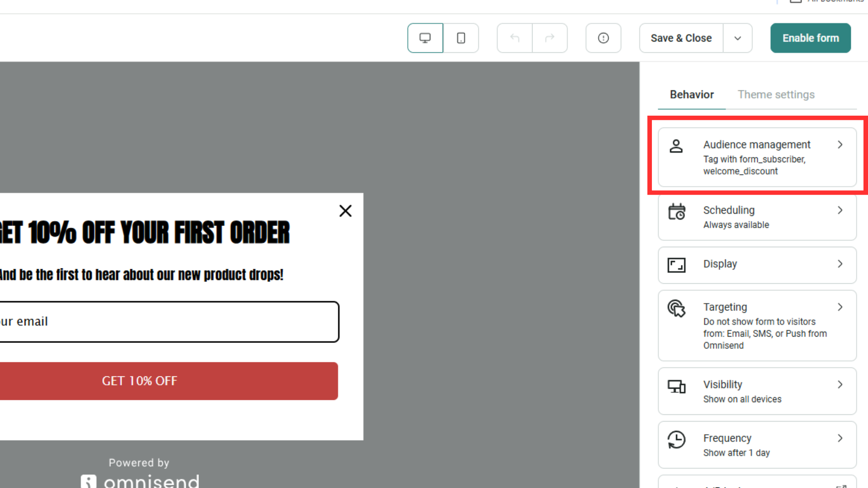
Task: Click the redo arrow icon
Action: coord(550,38)
